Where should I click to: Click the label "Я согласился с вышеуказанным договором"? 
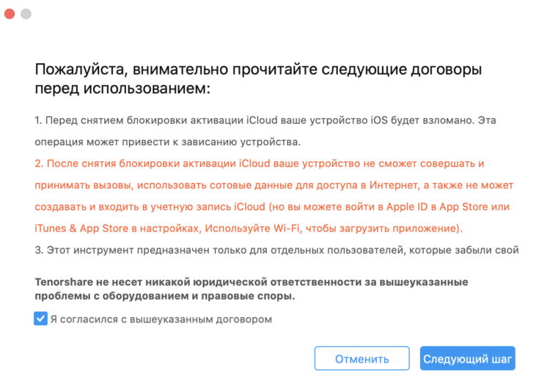point(161,319)
